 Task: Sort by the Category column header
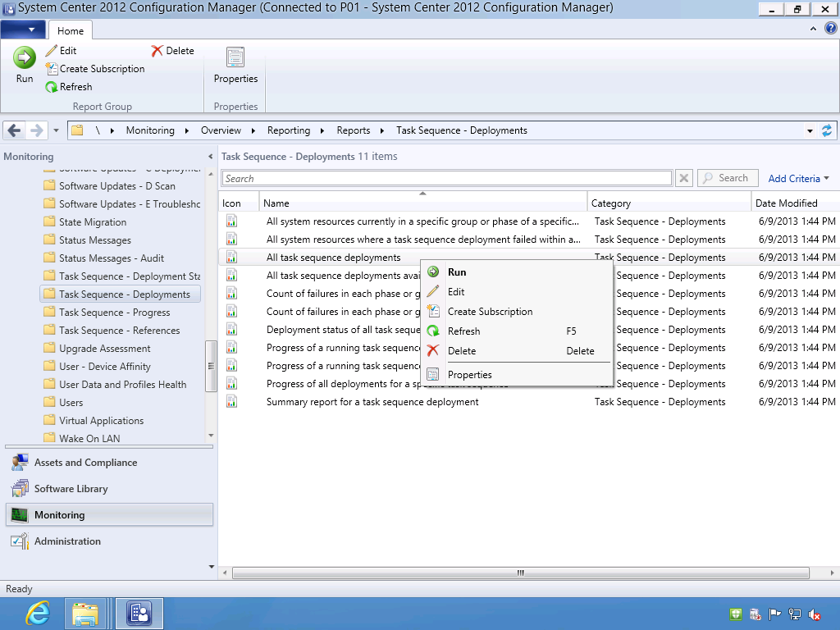click(x=669, y=203)
